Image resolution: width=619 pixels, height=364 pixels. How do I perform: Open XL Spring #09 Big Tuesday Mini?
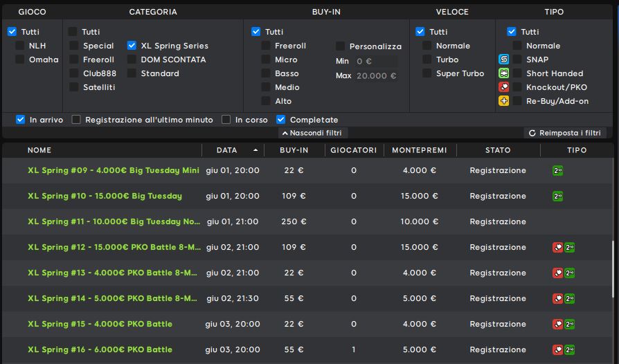coord(114,170)
